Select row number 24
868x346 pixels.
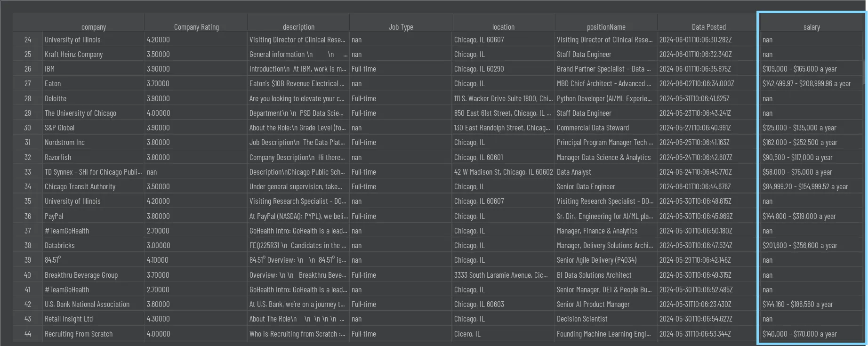[28, 40]
